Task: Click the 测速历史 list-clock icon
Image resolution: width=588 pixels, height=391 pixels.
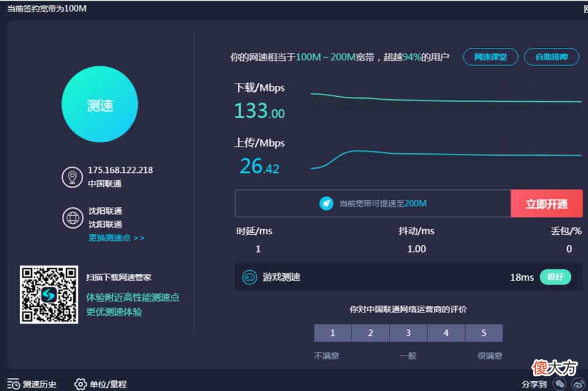Action: pos(13,384)
